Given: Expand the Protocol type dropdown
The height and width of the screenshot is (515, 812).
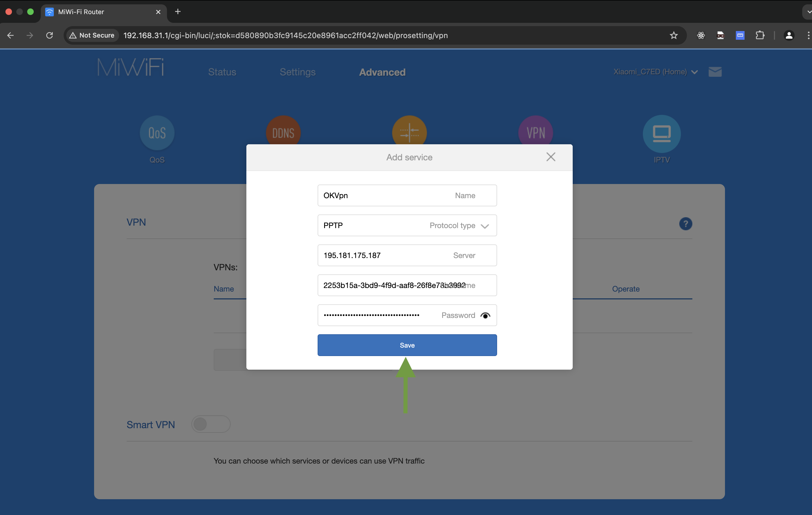Looking at the screenshot, I should [484, 226].
